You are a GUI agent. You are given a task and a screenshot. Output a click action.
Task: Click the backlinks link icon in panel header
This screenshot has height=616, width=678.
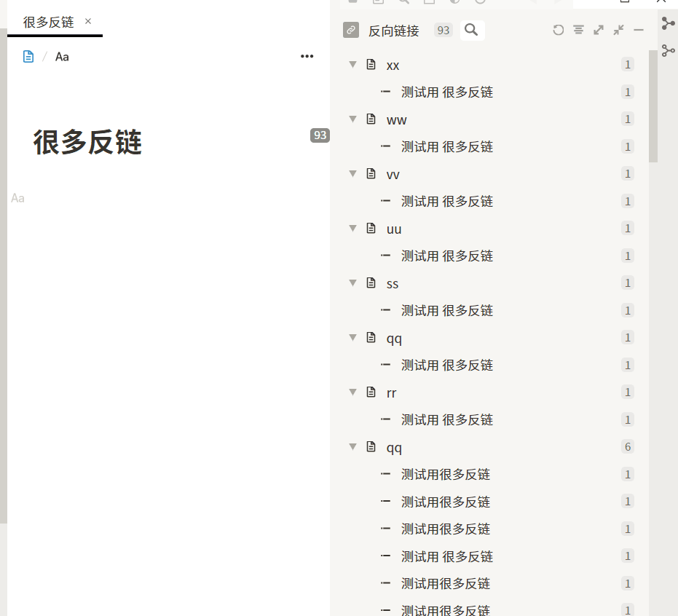coord(351,31)
